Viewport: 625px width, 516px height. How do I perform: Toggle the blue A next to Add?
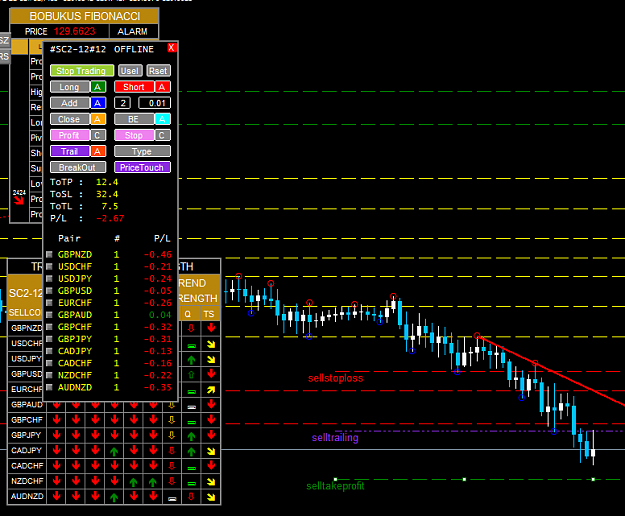[98, 103]
